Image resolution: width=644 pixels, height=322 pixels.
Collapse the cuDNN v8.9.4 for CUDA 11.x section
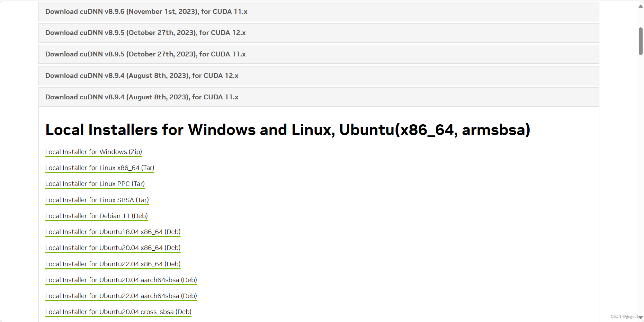tap(142, 97)
